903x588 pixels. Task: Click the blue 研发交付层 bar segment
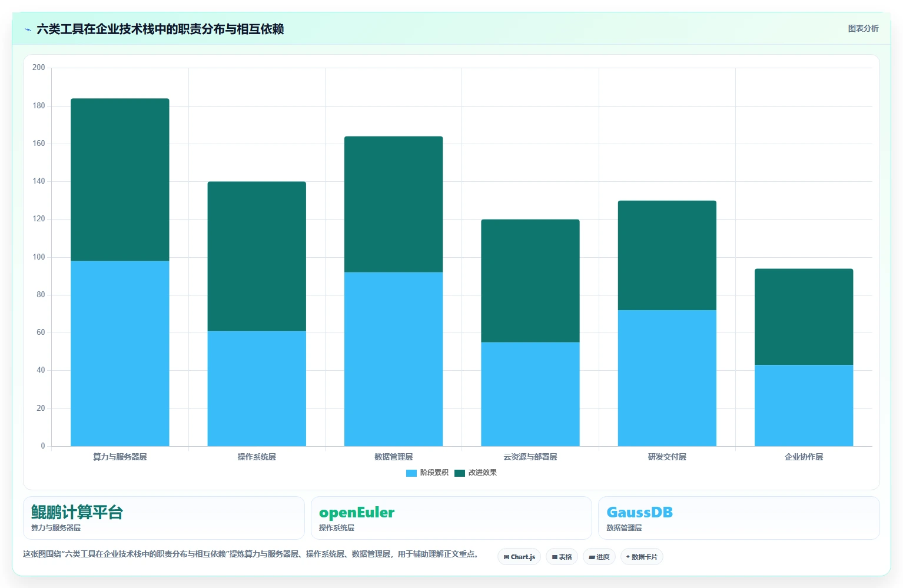667,378
